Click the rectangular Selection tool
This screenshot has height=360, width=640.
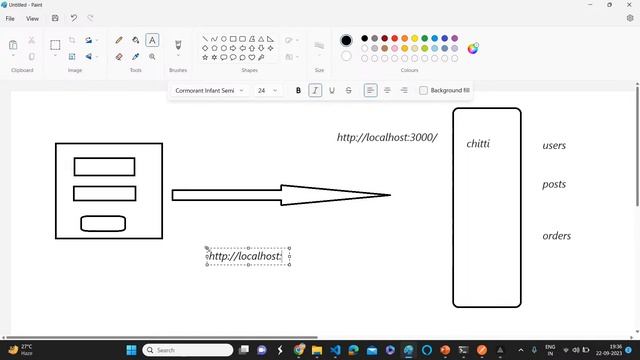point(55,44)
